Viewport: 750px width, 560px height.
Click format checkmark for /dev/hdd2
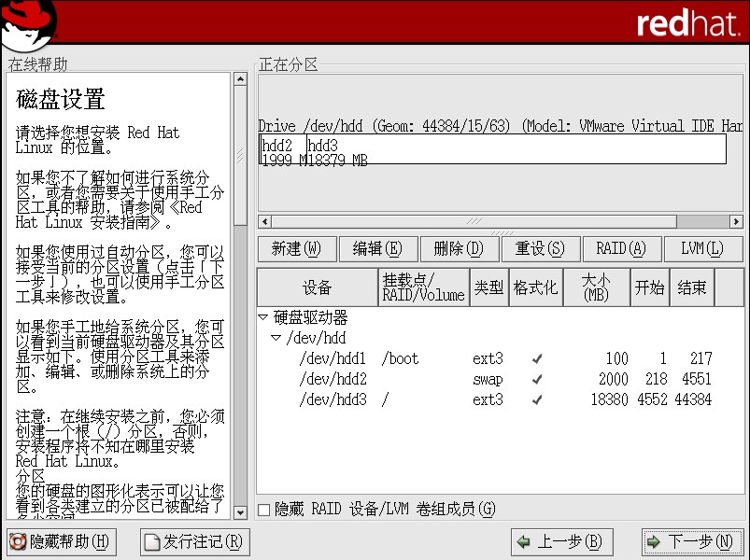click(537, 379)
